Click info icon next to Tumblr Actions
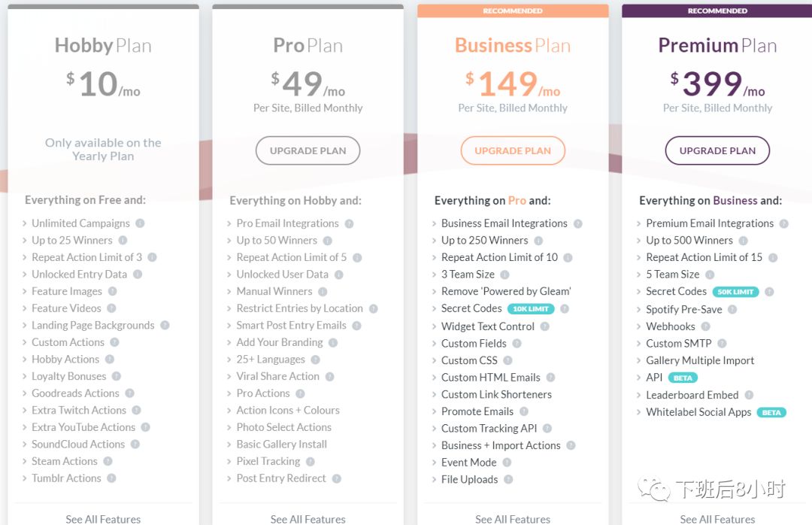This screenshot has height=525, width=812. [x=111, y=478]
